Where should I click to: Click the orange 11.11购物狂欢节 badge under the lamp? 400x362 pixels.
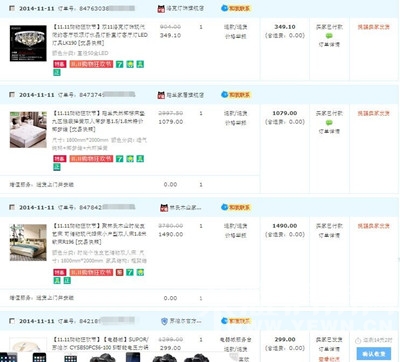[91, 64]
